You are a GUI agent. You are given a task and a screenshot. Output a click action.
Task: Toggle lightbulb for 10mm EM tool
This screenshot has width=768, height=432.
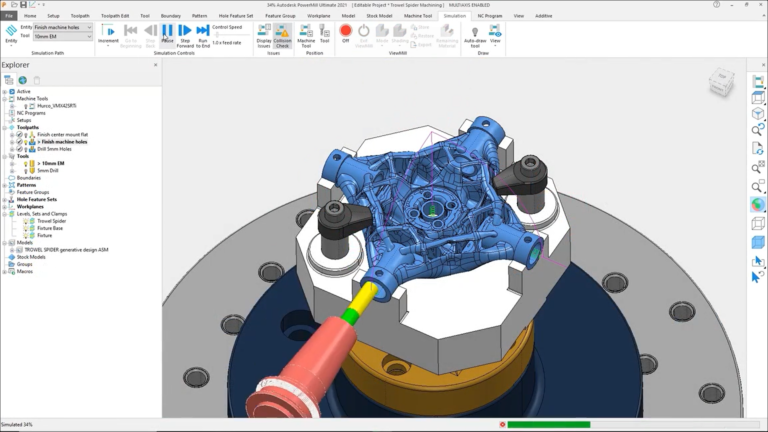(26, 164)
